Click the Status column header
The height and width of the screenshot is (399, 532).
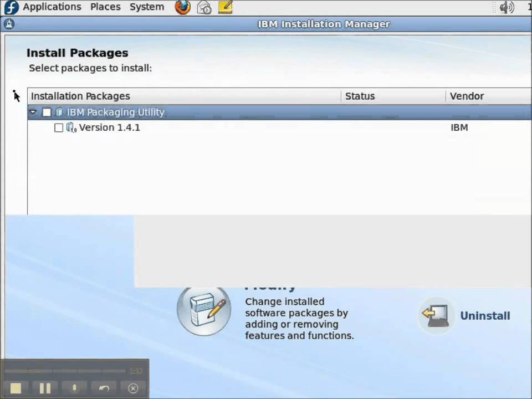coord(393,96)
